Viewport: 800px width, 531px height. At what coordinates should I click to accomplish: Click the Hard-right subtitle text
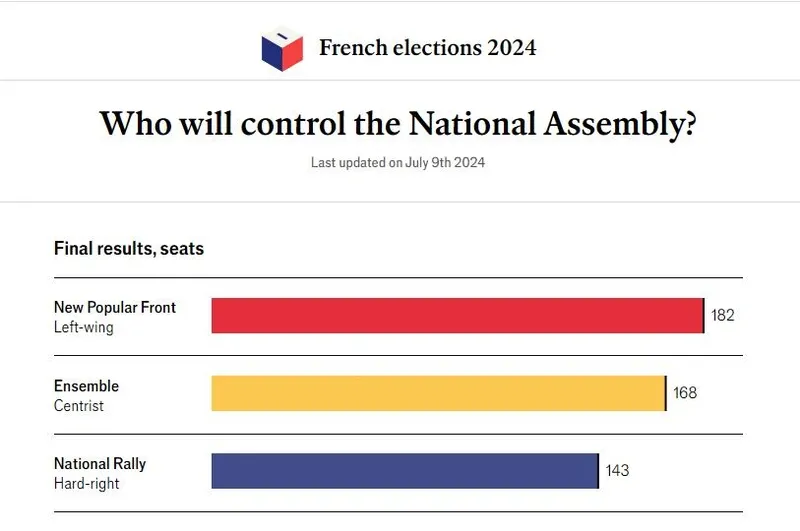click(x=87, y=484)
